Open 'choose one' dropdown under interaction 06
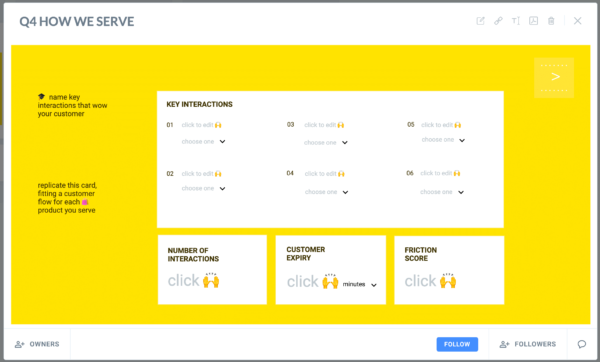 click(x=442, y=192)
